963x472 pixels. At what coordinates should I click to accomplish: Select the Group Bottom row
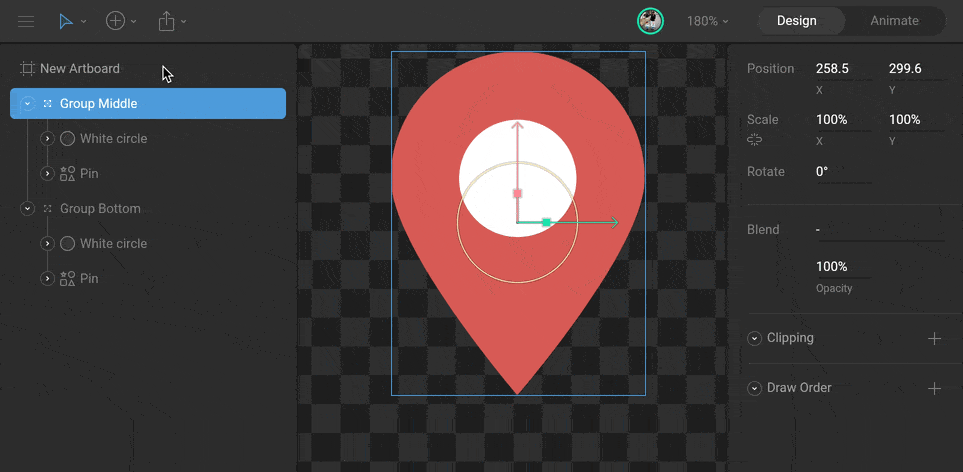coord(100,209)
